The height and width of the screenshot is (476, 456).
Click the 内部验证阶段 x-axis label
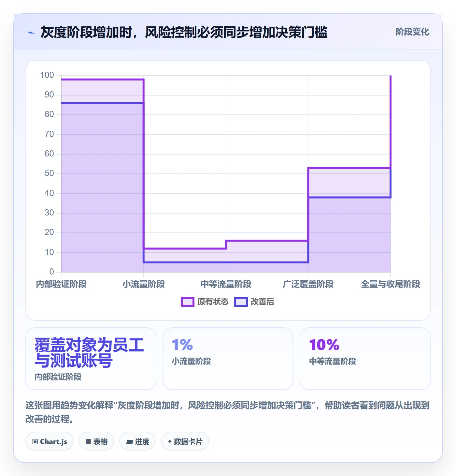61,284
